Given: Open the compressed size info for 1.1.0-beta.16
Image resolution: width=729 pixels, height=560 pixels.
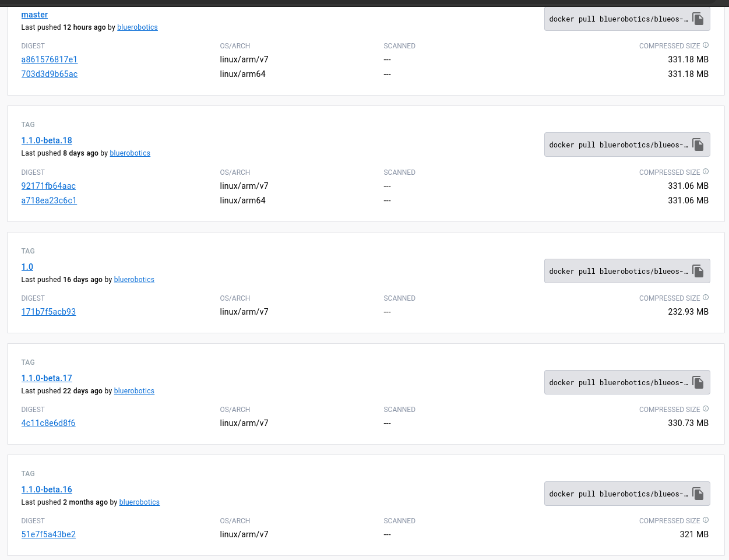Looking at the screenshot, I should (706, 519).
